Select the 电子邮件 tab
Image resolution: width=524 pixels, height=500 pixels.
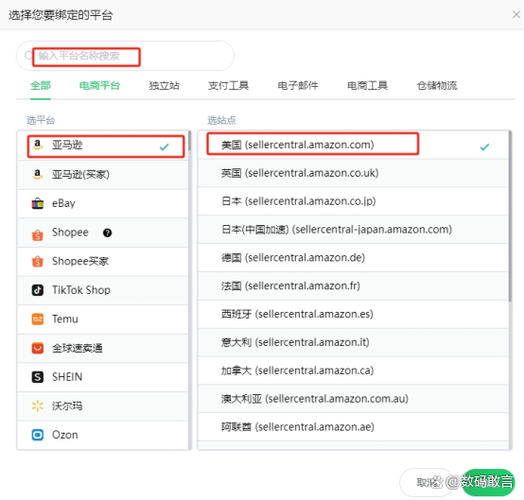(x=298, y=86)
